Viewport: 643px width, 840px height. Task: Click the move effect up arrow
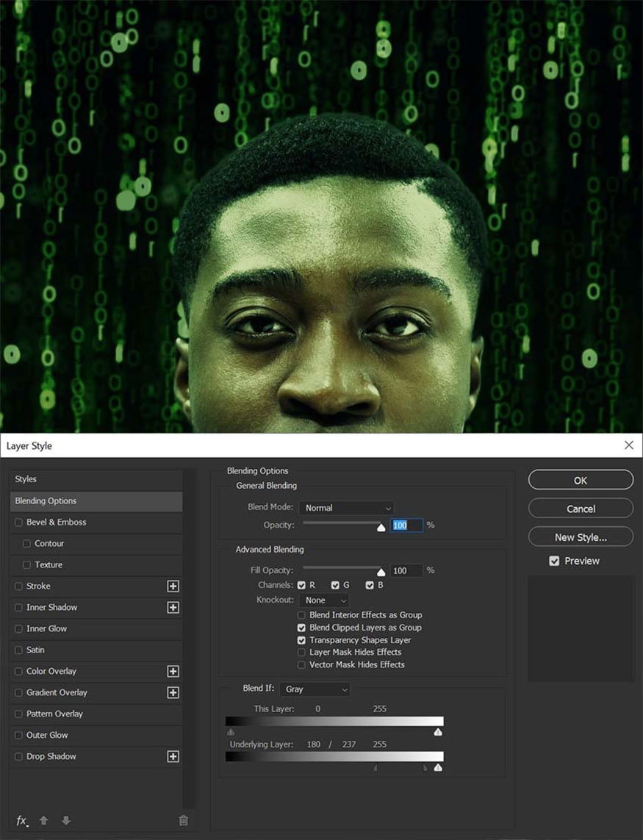point(44,820)
